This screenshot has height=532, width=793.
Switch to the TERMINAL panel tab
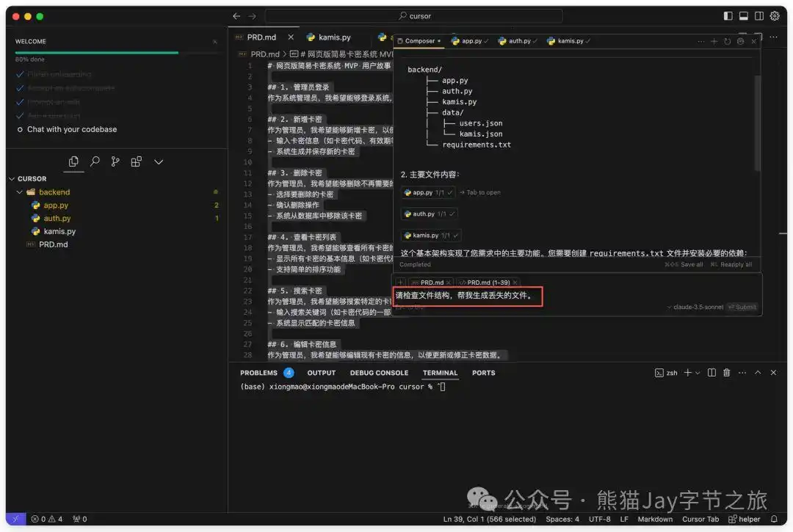[440, 372]
